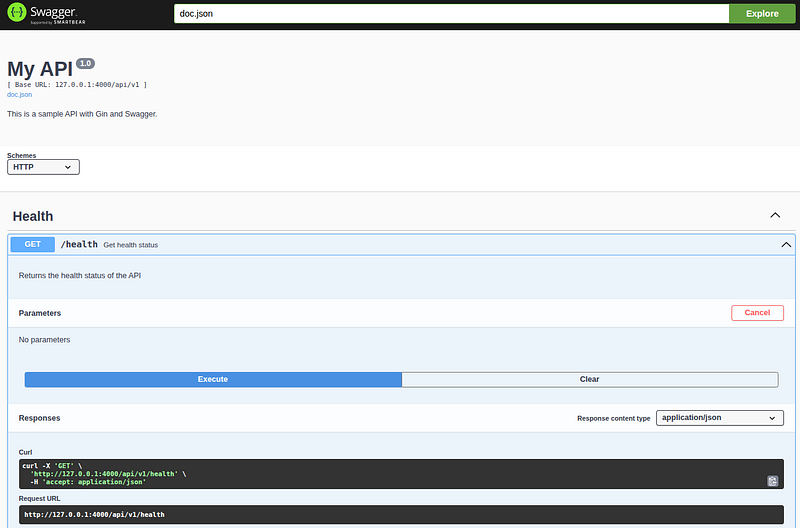Viewport: 800px width, 528px height.
Task: Click the Curl label
Action: tap(26, 452)
